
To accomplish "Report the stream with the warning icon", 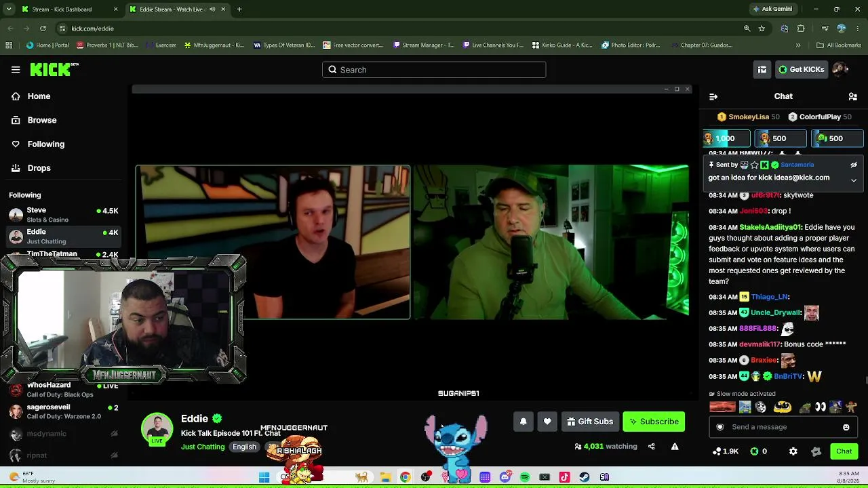I will point(675,447).
